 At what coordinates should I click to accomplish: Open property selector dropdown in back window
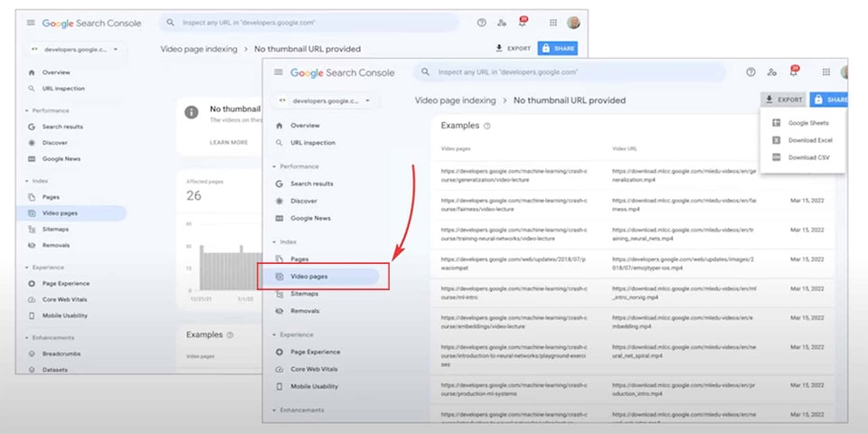pyautogui.click(x=75, y=49)
